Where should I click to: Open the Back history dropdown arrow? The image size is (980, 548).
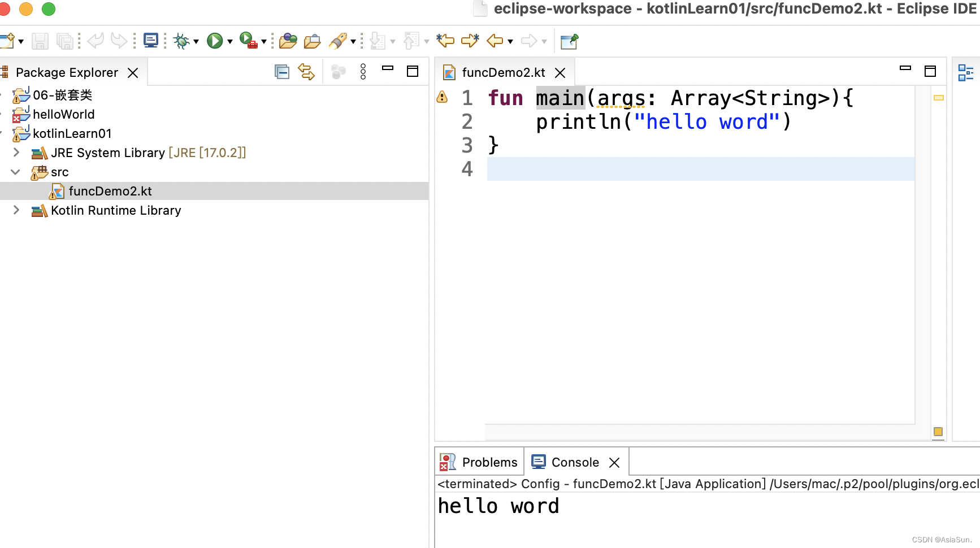tap(510, 41)
